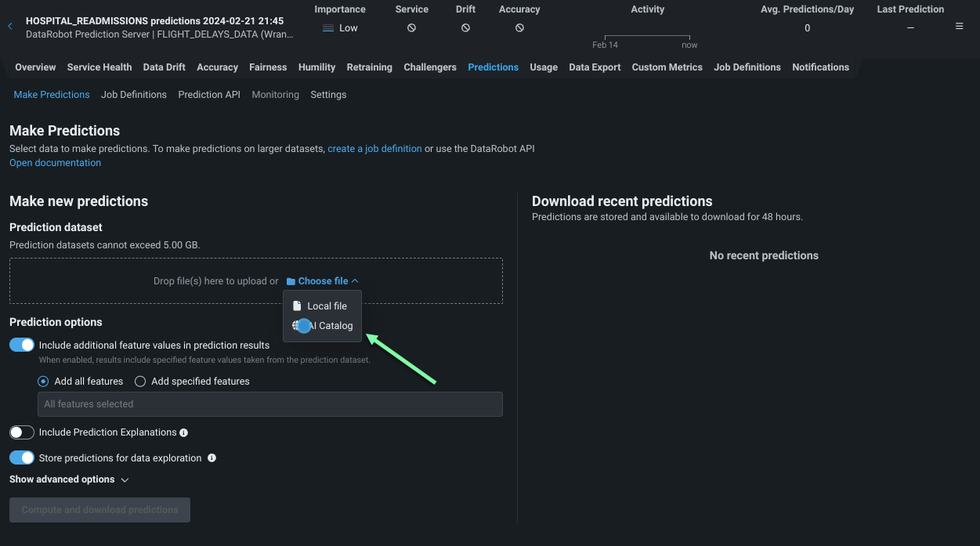Choose AI Catalog from dropdown menu

330,326
